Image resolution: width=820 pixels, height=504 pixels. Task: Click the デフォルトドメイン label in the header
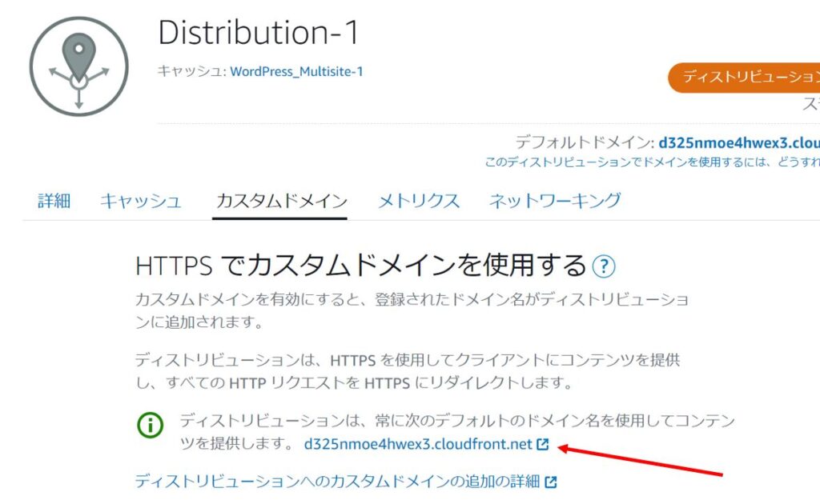coord(583,143)
